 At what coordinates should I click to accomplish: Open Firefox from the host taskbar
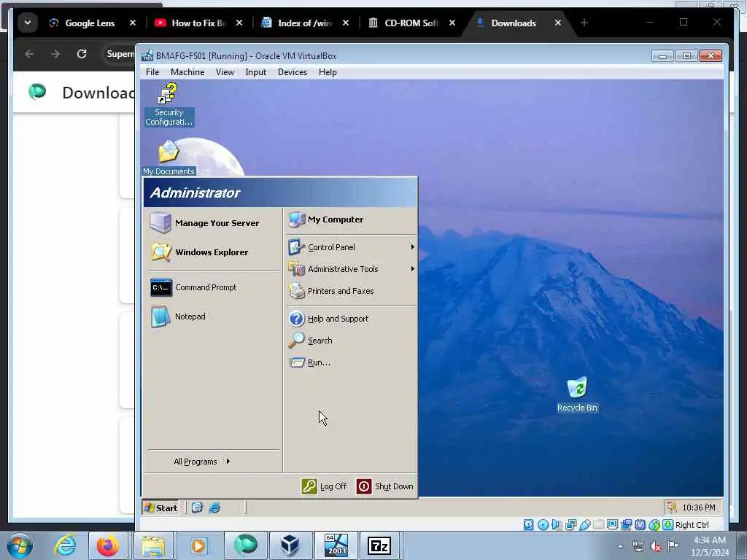(x=108, y=545)
